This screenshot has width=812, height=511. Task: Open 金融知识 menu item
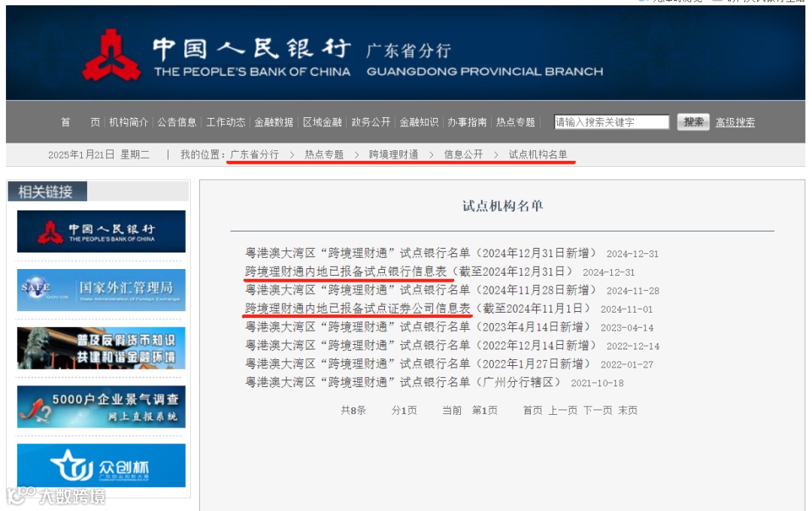tap(419, 122)
